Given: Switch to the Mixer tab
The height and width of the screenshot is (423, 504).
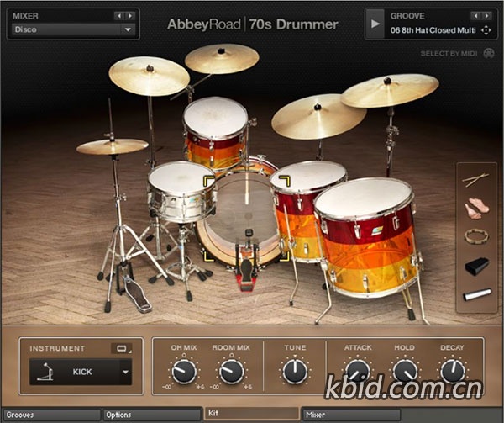Looking at the screenshot, I should (351, 415).
